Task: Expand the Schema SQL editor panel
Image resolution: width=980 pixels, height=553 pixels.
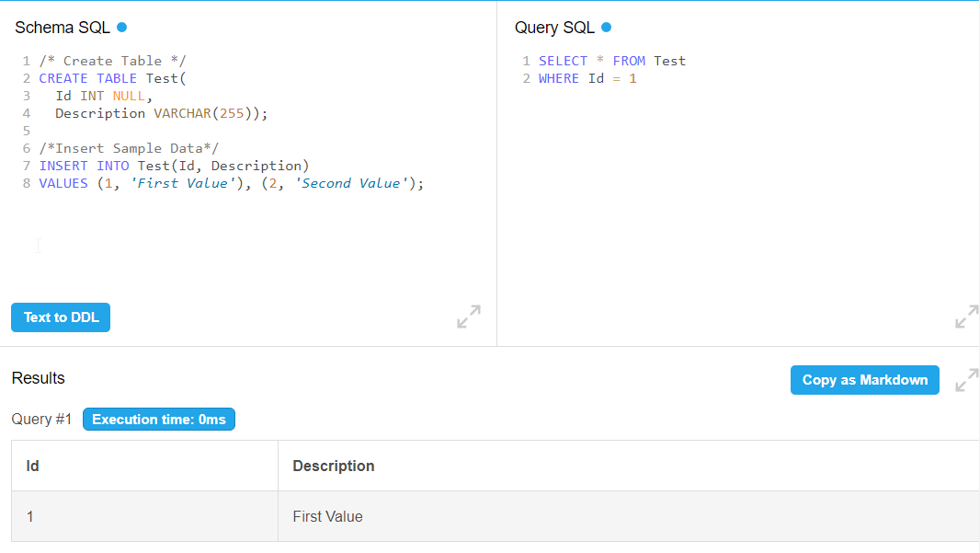Action: (469, 317)
